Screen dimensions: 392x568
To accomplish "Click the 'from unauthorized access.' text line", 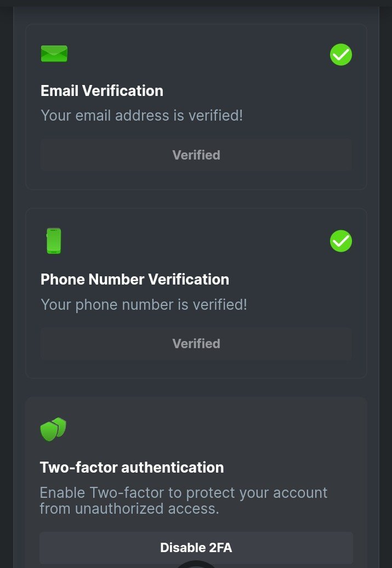I will 129,508.
